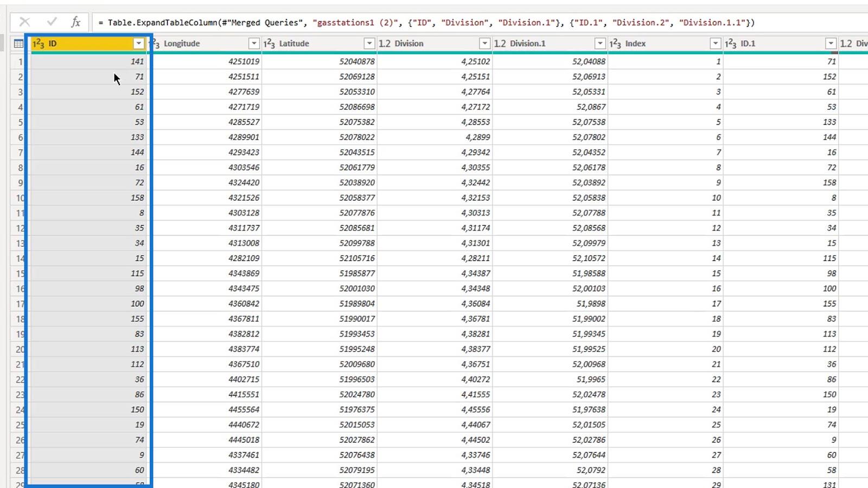Open Index column filter dropdown
868x488 pixels.
(x=716, y=43)
